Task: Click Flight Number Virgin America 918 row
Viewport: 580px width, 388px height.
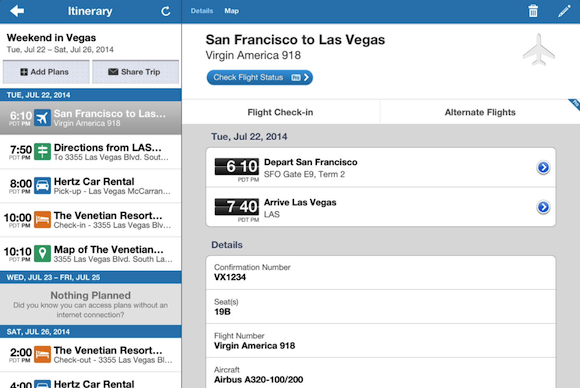Action: [381, 341]
